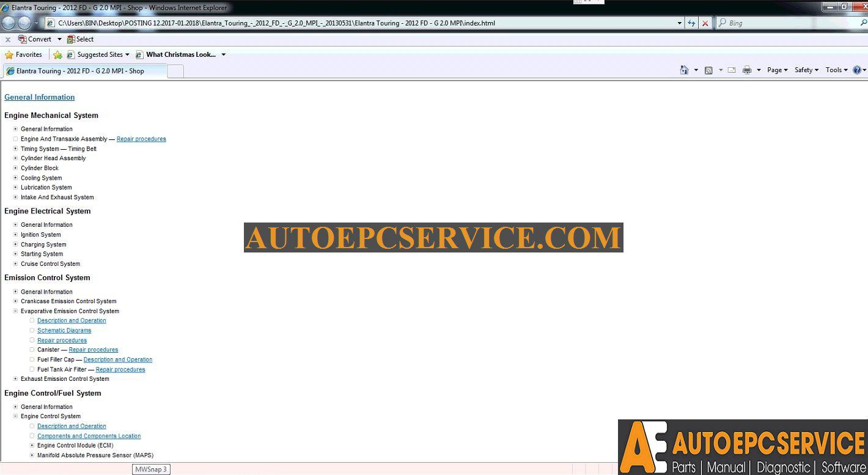
Task: Click the Add to Favorites Bar star icon
Action: (57, 55)
